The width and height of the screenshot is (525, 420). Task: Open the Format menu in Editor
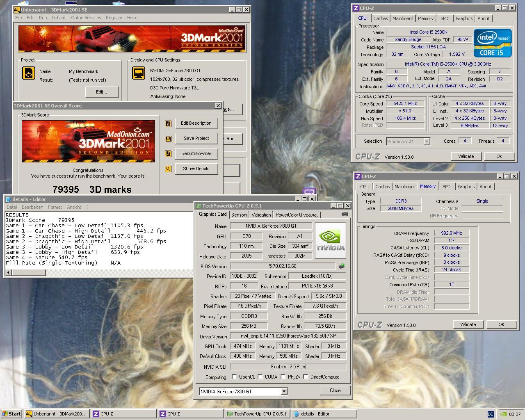(55, 207)
